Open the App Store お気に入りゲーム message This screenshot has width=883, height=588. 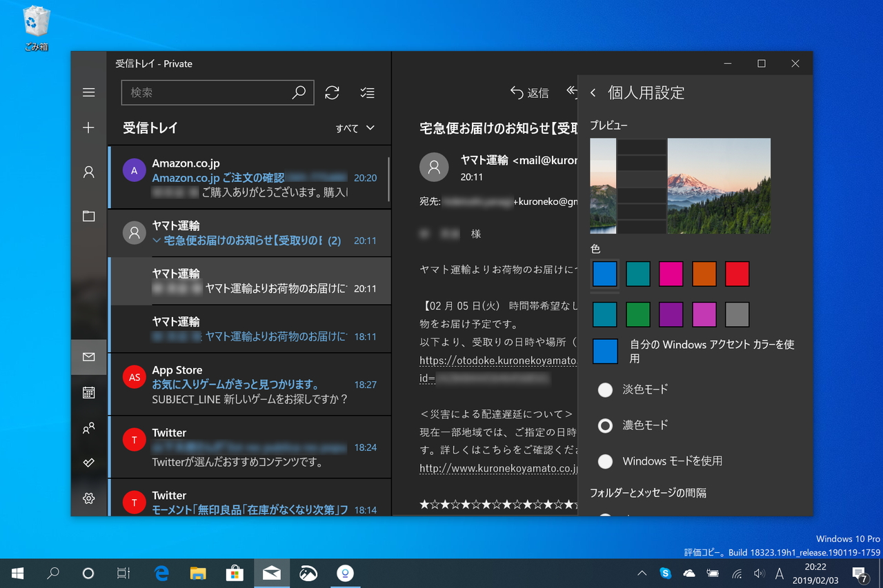(250, 384)
